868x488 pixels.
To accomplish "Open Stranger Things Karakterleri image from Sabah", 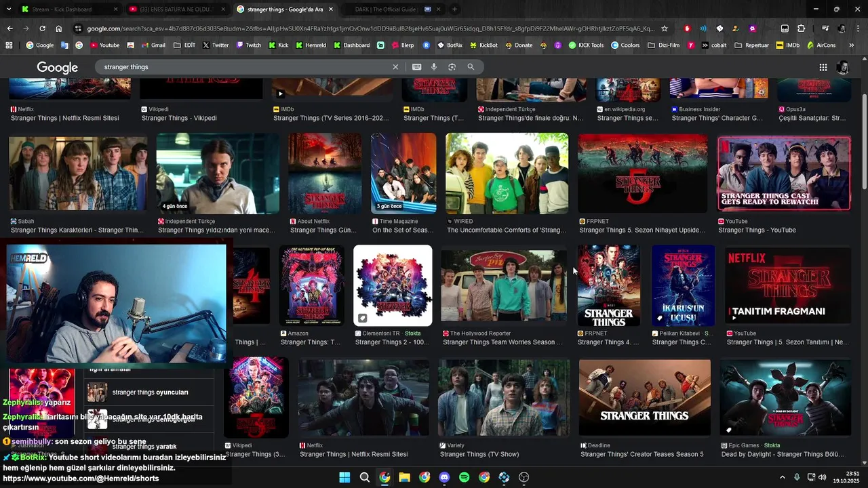I will (78, 174).
